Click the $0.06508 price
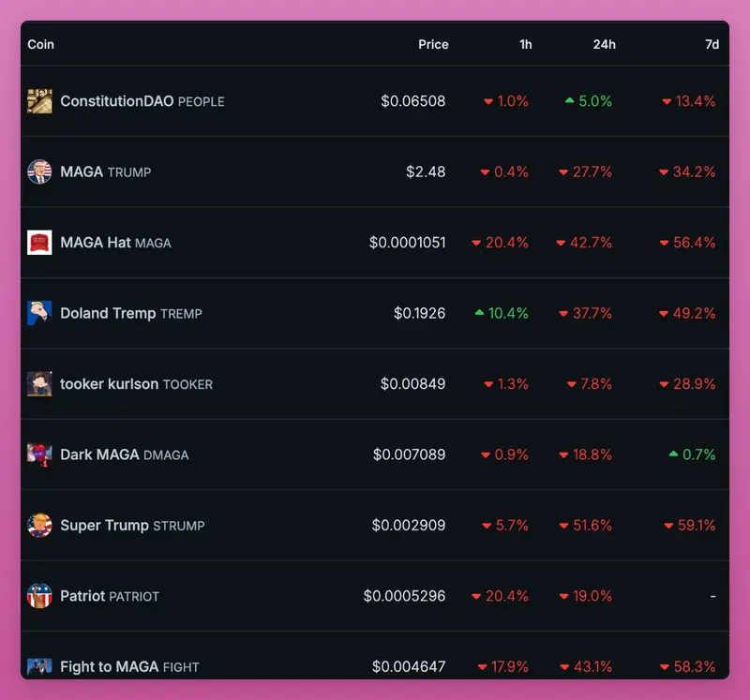This screenshot has height=700, width=750. pyautogui.click(x=412, y=101)
